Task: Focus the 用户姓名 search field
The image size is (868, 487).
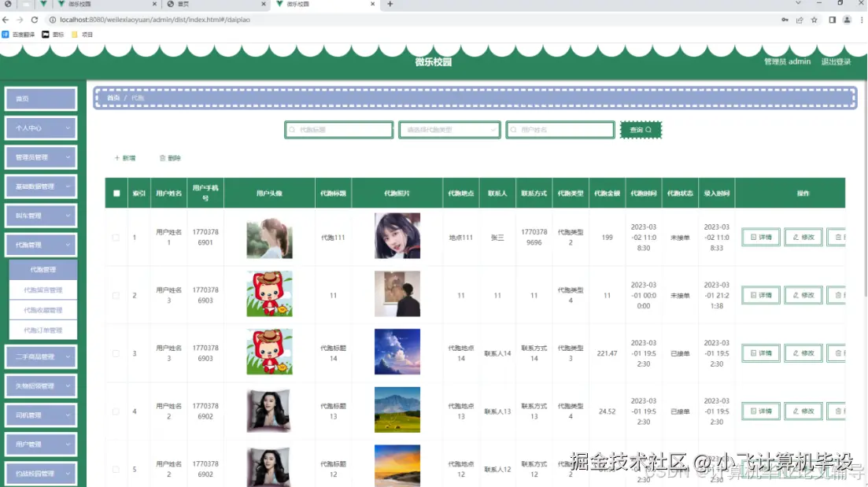Action: pyautogui.click(x=560, y=130)
